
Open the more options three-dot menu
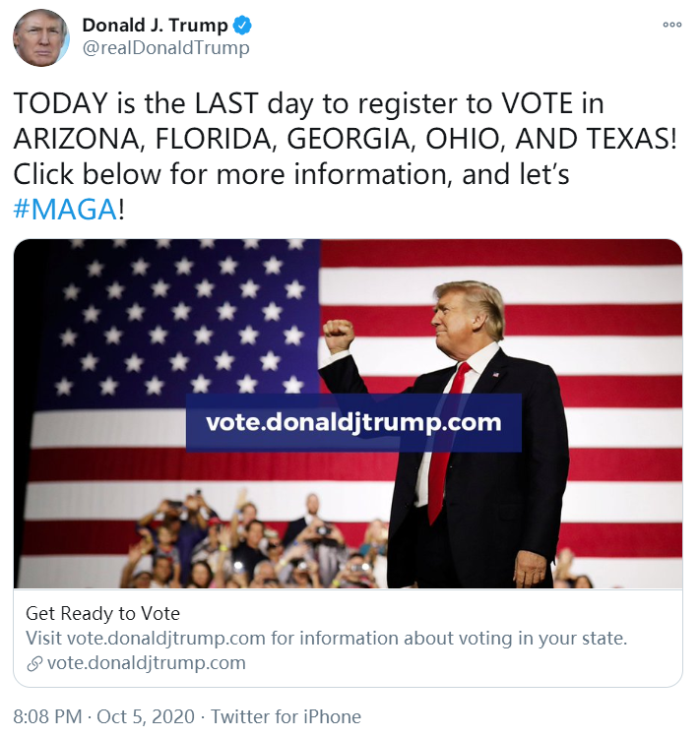[671, 26]
